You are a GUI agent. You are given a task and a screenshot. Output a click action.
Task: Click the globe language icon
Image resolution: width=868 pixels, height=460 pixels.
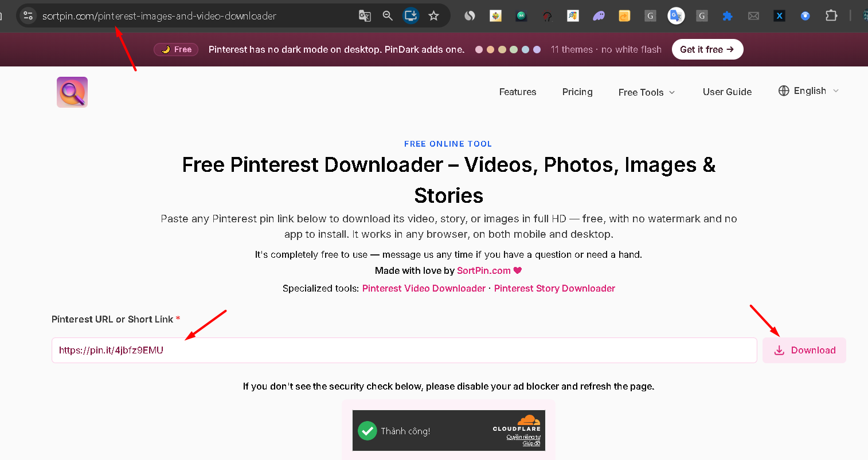[784, 91]
